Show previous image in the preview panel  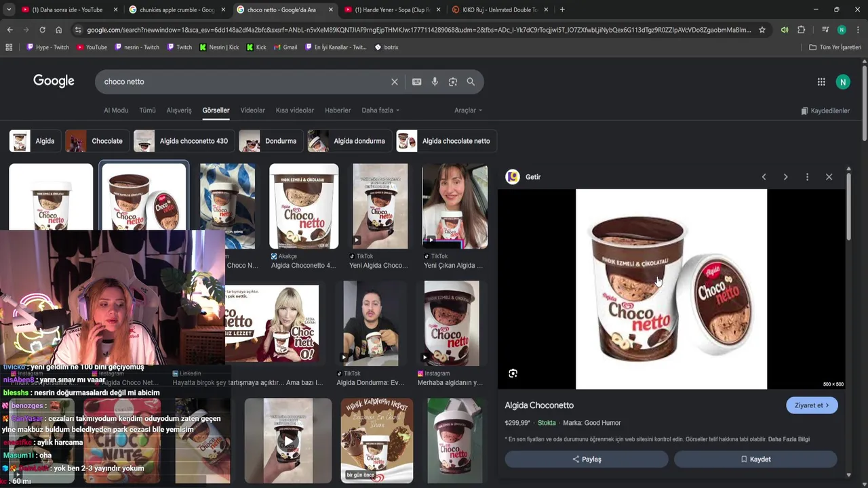[x=764, y=177]
